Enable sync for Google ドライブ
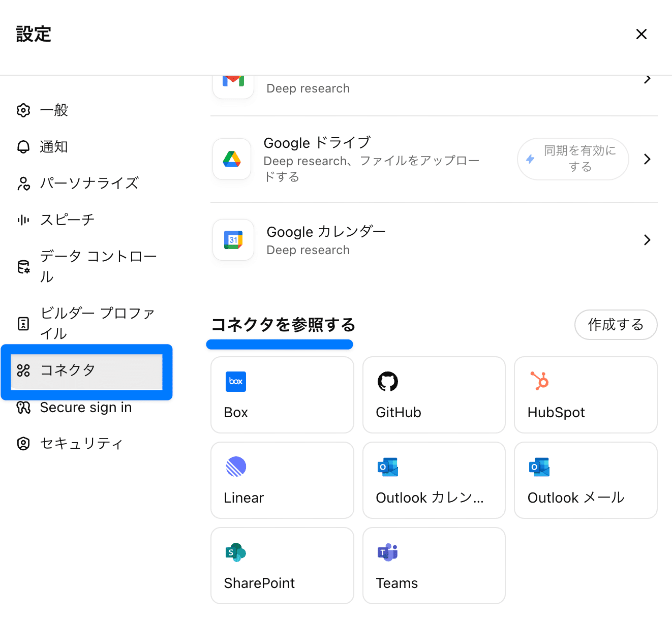This screenshot has height=620, width=672. pos(573,159)
